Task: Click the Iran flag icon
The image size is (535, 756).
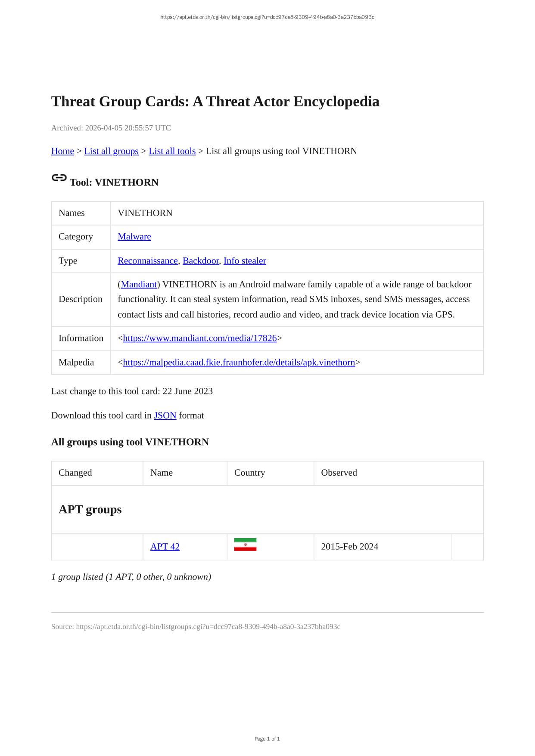Action: tap(245, 545)
